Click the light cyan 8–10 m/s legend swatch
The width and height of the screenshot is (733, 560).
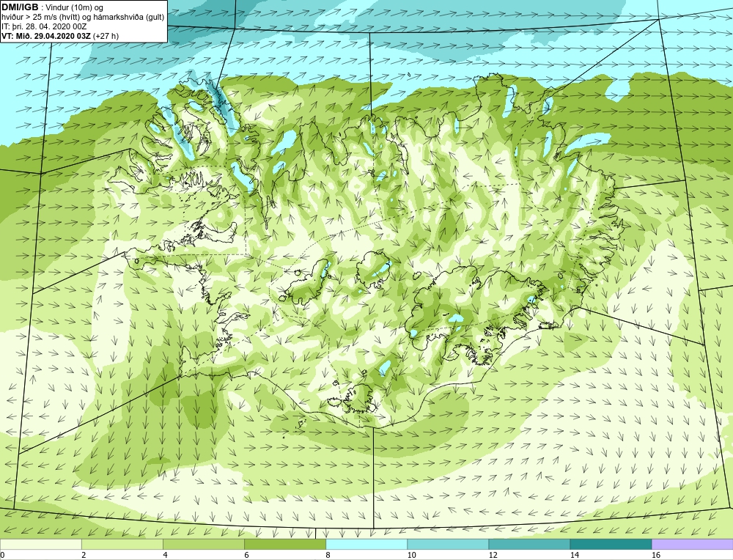coord(366,544)
